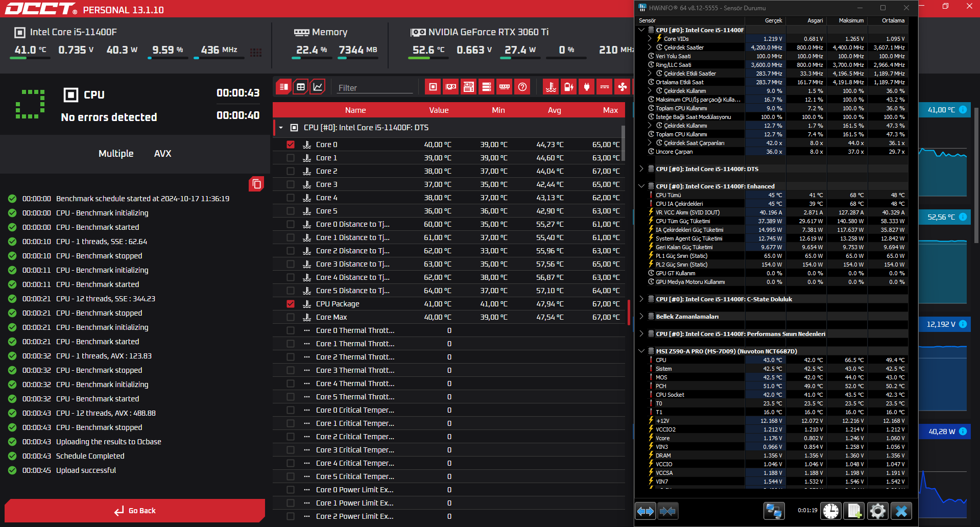
Task: Click the Filter input field
Action: (375, 88)
